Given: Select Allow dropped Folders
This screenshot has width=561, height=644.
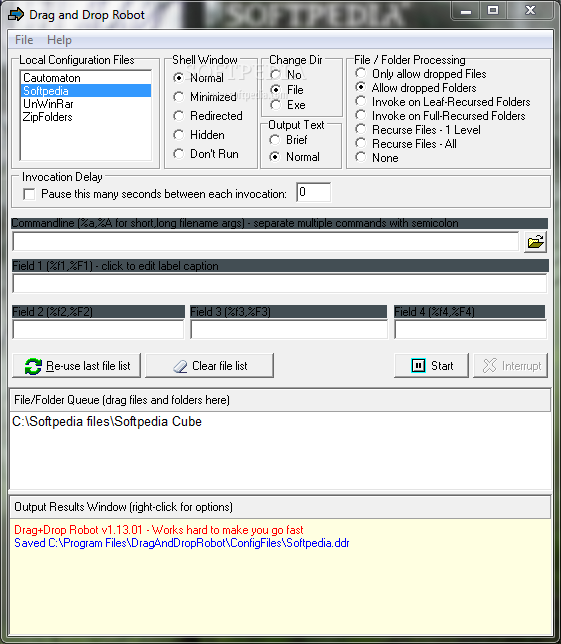Looking at the screenshot, I should coord(416,88).
